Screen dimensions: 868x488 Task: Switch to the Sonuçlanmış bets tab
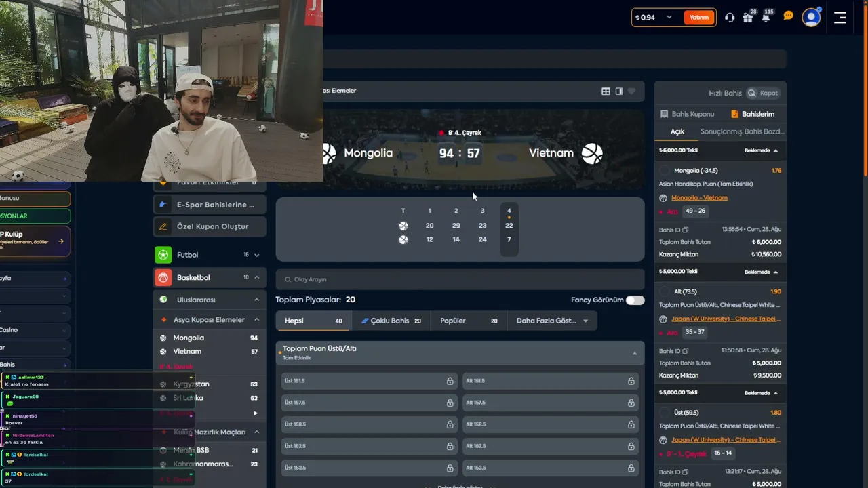coord(721,131)
